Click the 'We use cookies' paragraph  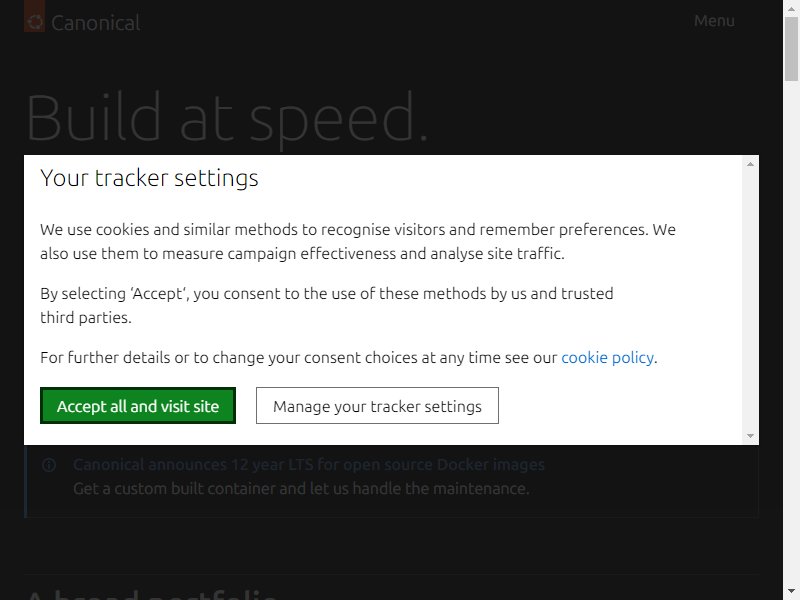358,241
